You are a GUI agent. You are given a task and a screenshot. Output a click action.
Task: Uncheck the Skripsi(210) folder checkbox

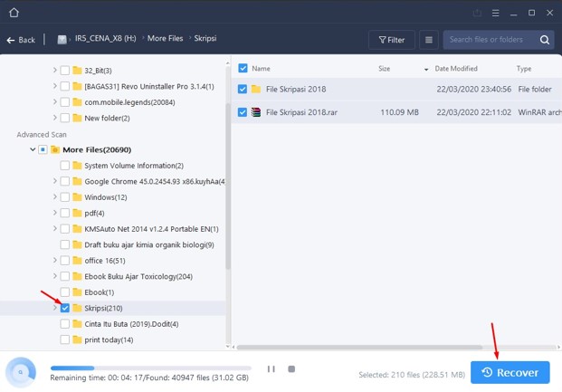click(65, 308)
